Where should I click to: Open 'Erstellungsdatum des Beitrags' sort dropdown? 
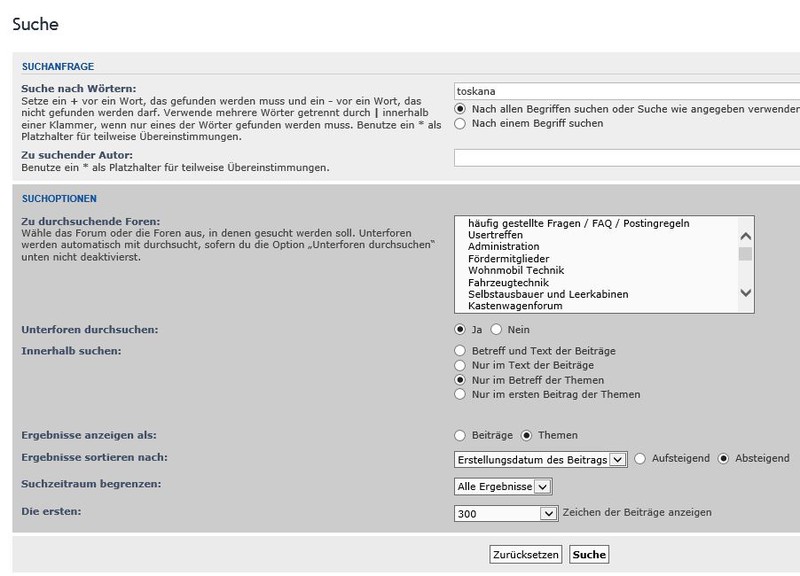[540, 458]
